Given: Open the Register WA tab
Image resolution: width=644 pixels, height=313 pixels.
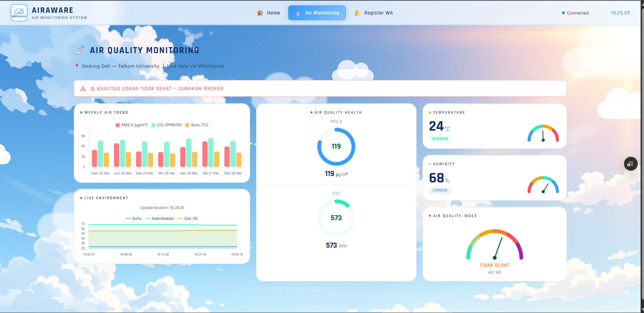Looking at the screenshot, I should 373,13.
